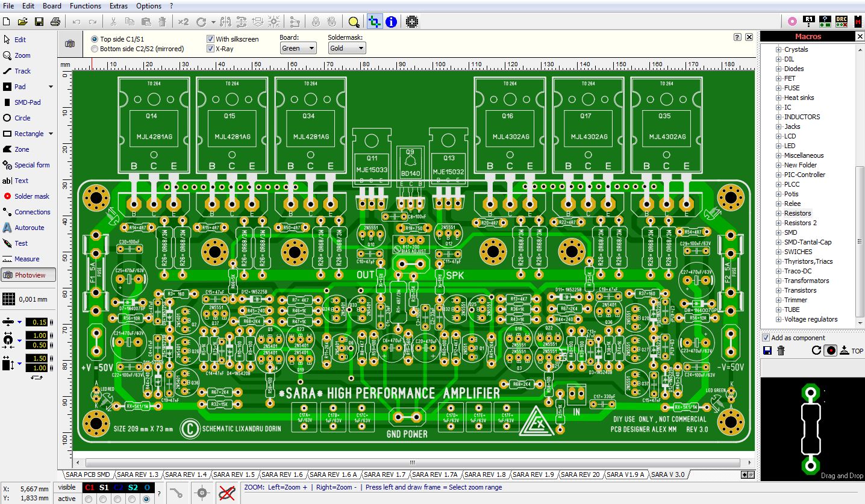Screen dimensions: 865x504
Task: Open the Soldermask color dropdown
Action: point(347,48)
